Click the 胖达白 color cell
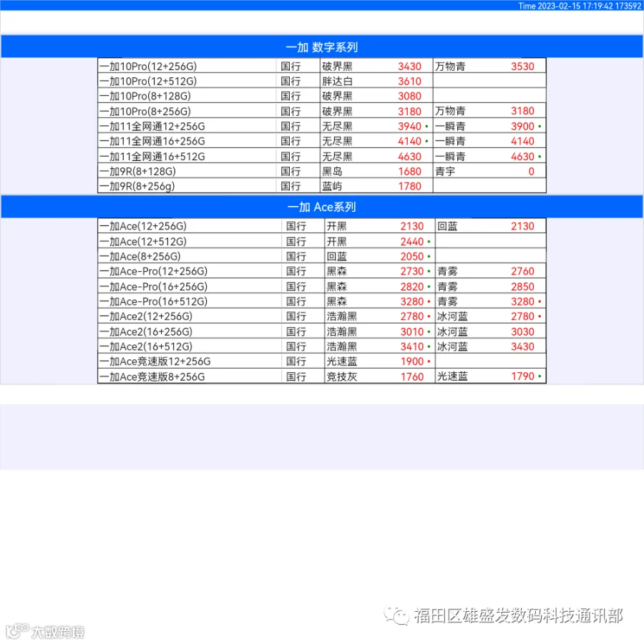The width and height of the screenshot is (644, 644). click(337, 81)
